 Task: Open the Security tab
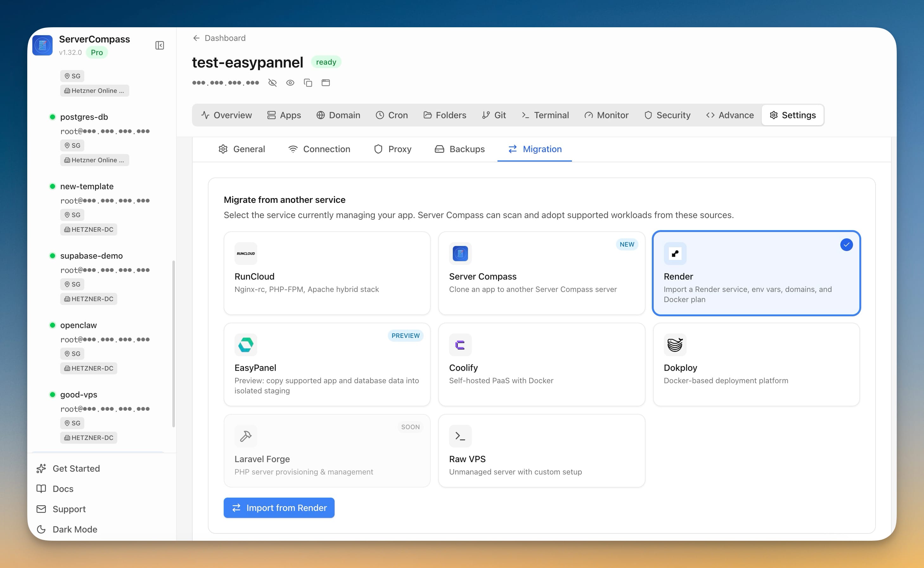667,115
